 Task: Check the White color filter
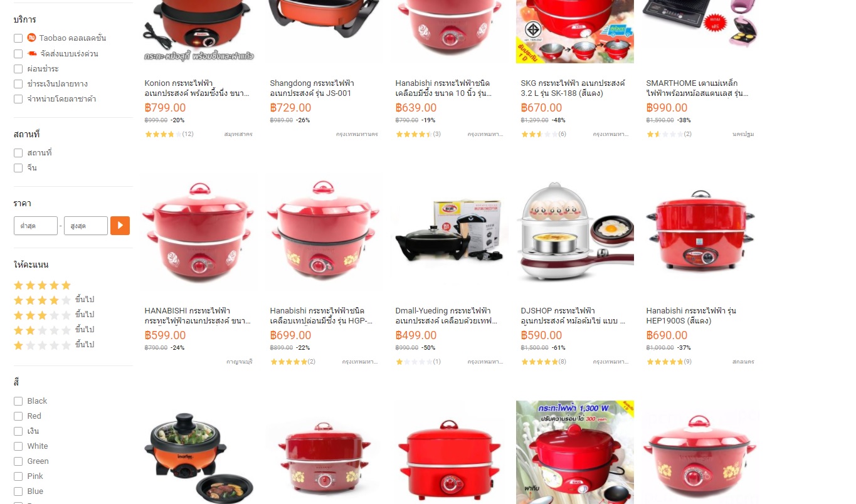pyautogui.click(x=18, y=446)
